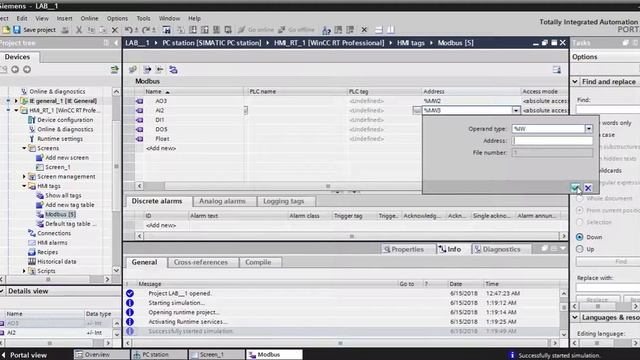Click the Redo arrow in the toolbar
640x360 pixels.
pyautogui.click(x=146, y=30)
